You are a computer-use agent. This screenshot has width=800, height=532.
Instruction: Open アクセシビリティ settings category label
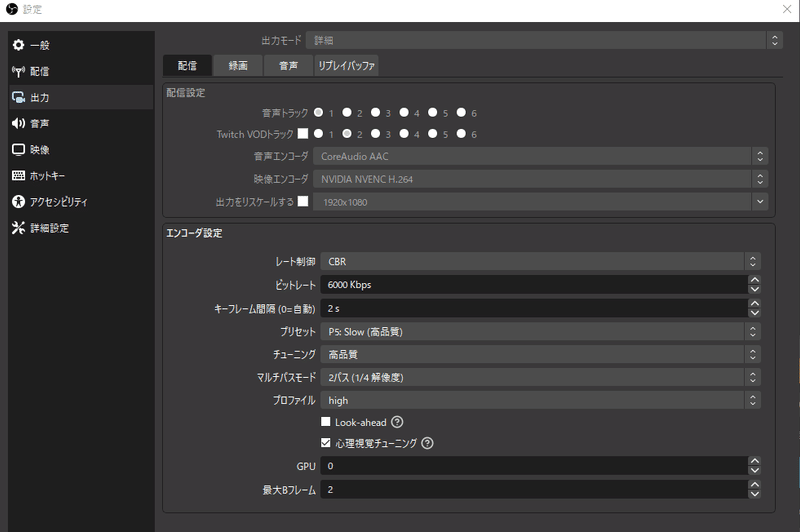(x=59, y=202)
